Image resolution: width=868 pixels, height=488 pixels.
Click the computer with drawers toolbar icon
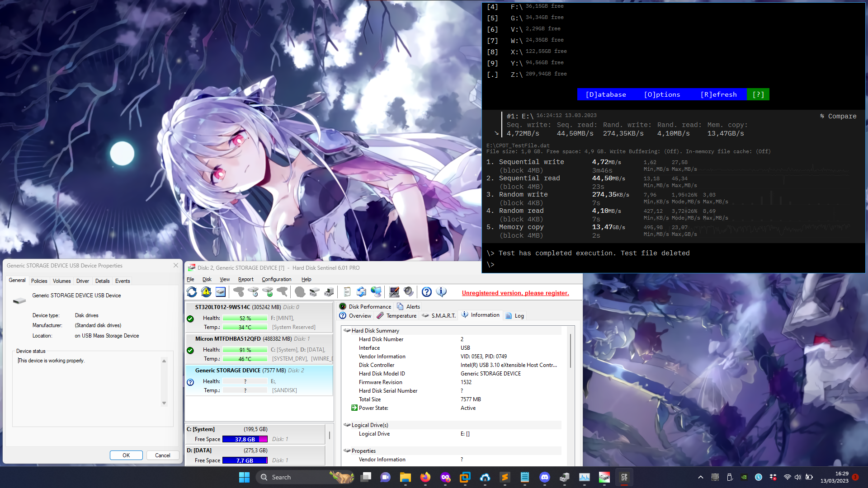click(x=329, y=292)
